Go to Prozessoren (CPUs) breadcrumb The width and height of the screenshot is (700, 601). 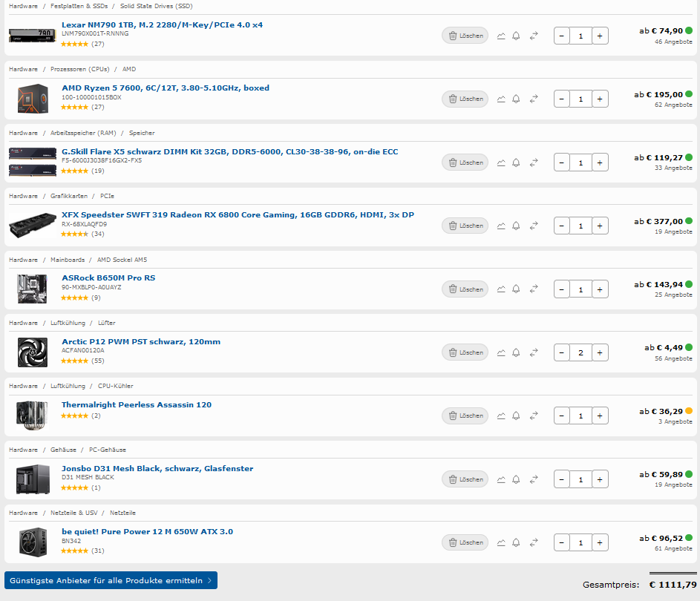[x=80, y=69]
